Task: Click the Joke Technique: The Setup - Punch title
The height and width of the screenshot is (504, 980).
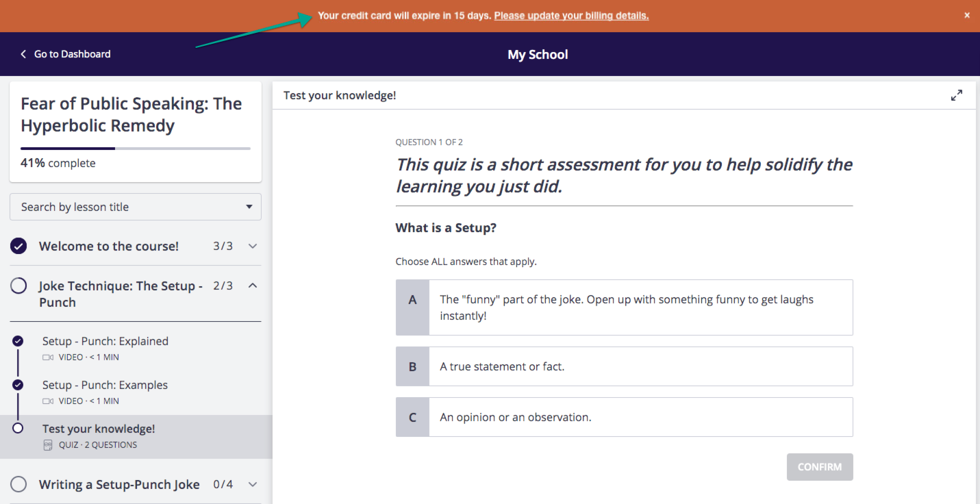Action: click(121, 294)
